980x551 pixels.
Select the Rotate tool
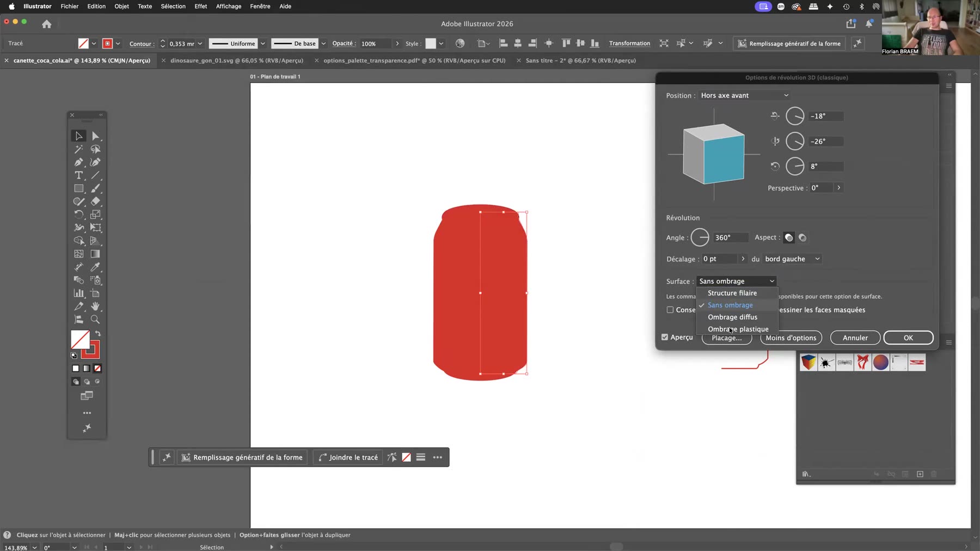tap(79, 215)
